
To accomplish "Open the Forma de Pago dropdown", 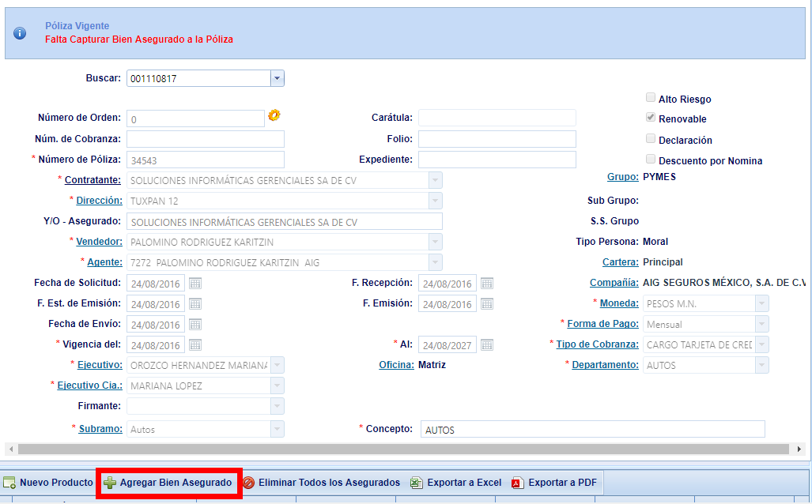I will pyautogui.click(x=761, y=324).
